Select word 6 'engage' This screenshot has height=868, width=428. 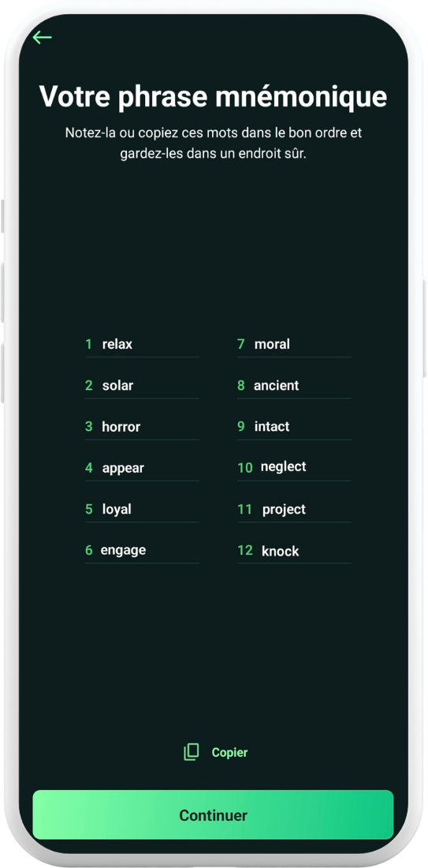[x=123, y=550]
